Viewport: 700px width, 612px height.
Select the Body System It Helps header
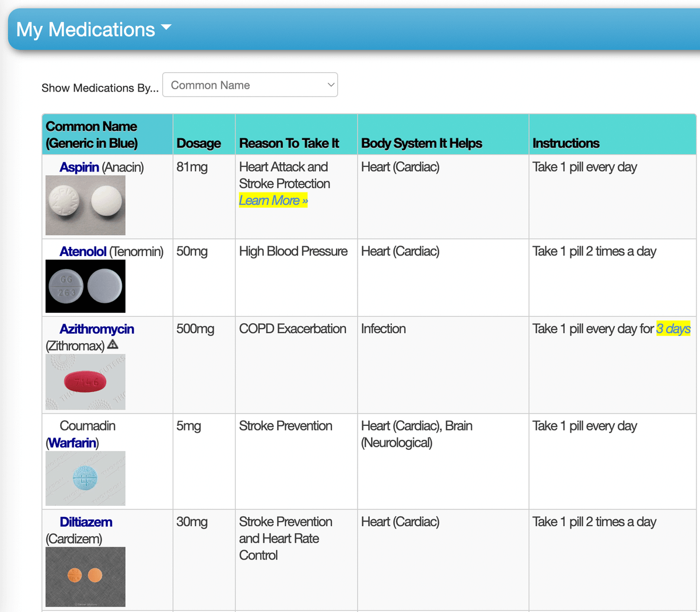click(x=422, y=144)
